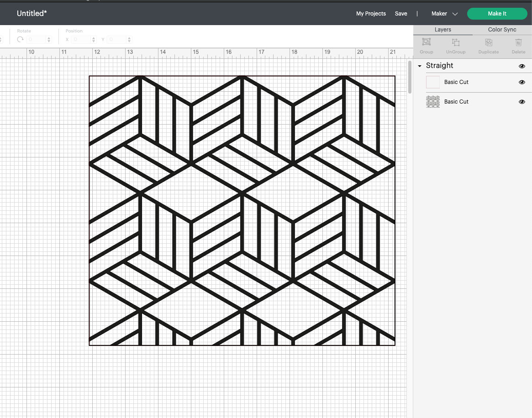Hide the Straight group with its eye toggle
532x418 pixels.
coord(521,66)
